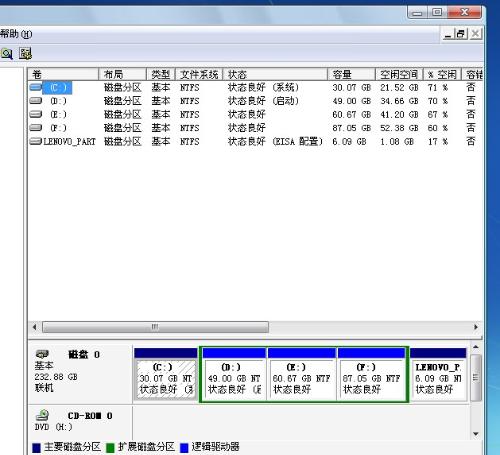This screenshot has height=455, width=500.
Task: Click the 主要磁盘分区 legend swatch
Action: [36, 448]
